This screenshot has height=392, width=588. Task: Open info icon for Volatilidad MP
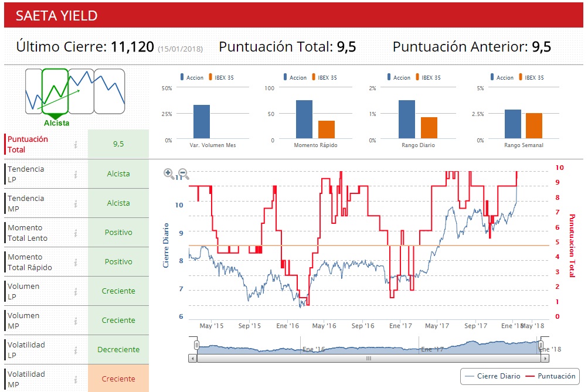pos(76,379)
